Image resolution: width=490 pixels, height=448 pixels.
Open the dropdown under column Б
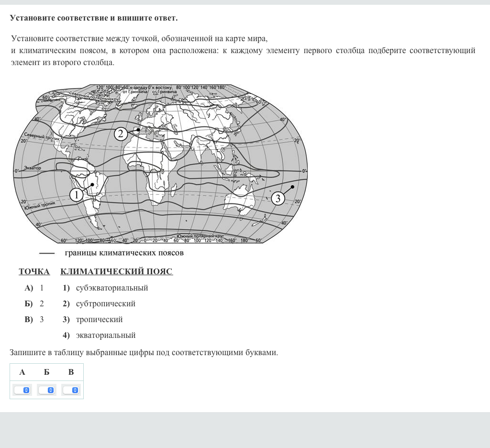click(x=46, y=390)
